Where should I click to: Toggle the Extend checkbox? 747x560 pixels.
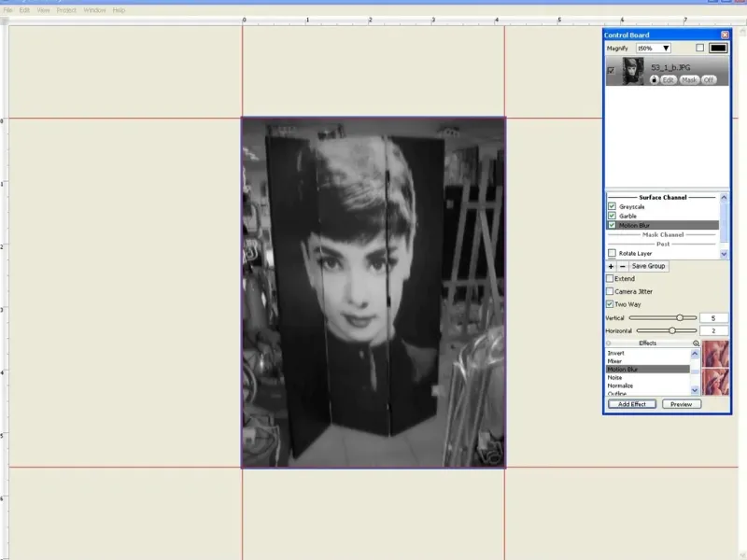pos(611,279)
